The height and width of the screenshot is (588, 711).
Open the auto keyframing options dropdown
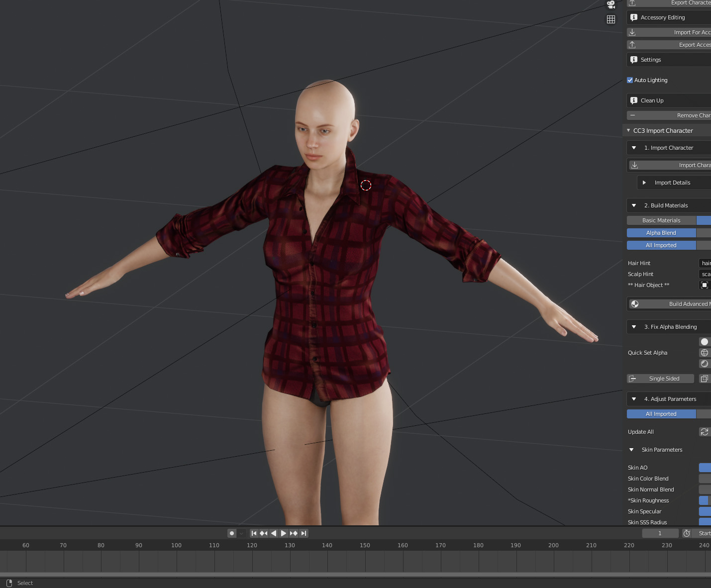coord(241,533)
